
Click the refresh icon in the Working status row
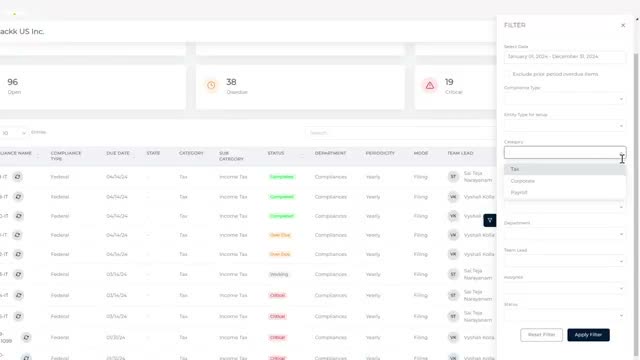pos(18,274)
